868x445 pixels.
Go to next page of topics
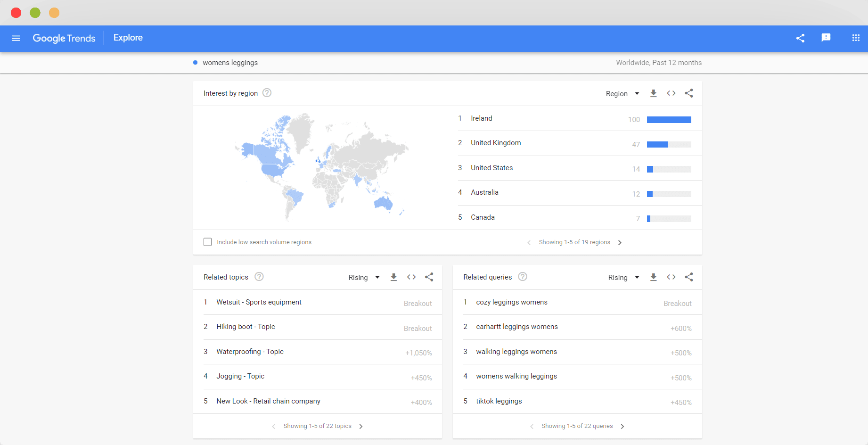(361, 426)
